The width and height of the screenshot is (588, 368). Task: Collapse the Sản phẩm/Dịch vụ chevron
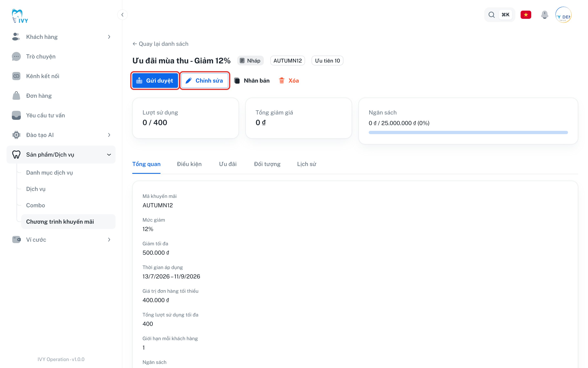tap(109, 155)
